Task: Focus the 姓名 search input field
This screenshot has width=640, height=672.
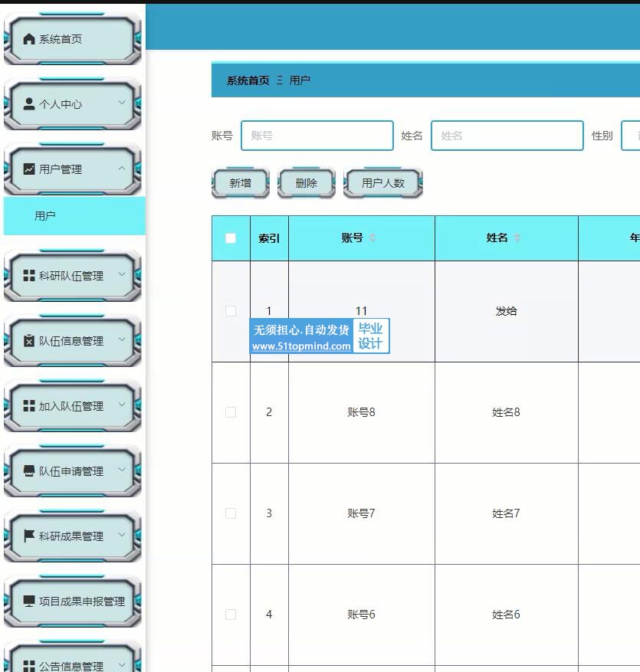Action: (507, 136)
